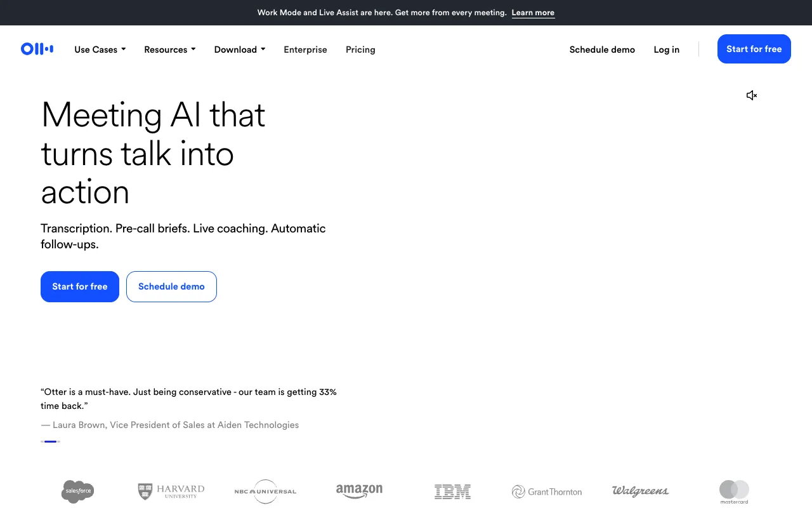Expand the Use Cases dropdown menu
Viewport: 812px width, 508px height.
click(100, 50)
